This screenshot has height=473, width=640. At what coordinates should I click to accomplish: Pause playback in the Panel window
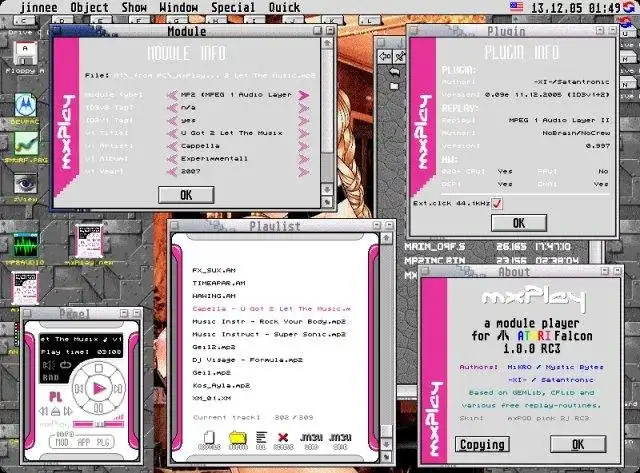(x=98, y=407)
